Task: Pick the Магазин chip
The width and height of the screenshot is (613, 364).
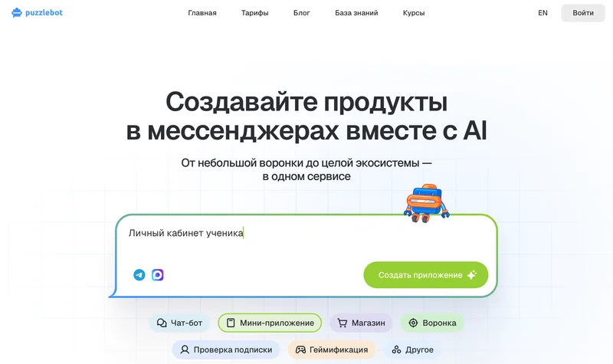Action: point(361,323)
